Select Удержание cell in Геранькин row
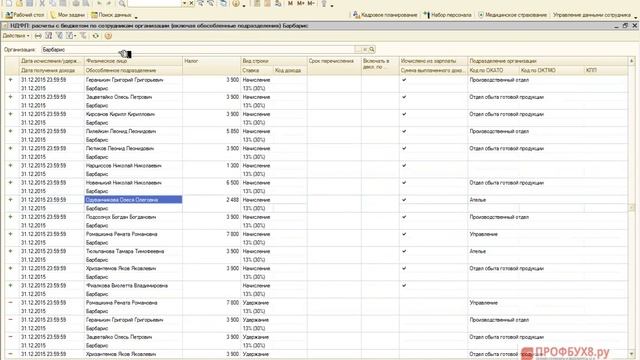This screenshot has height=360, width=640. tap(274, 320)
